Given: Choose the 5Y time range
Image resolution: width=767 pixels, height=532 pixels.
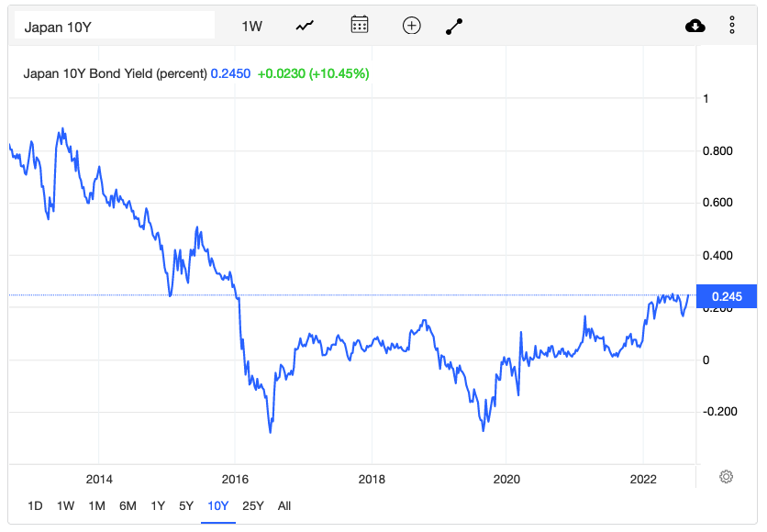Looking at the screenshot, I should (x=186, y=505).
